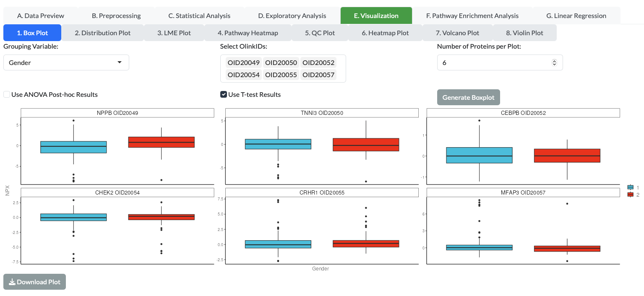This screenshot has width=644, height=296.
Task: Click the download icon on Download Plot
Action: (x=12, y=282)
